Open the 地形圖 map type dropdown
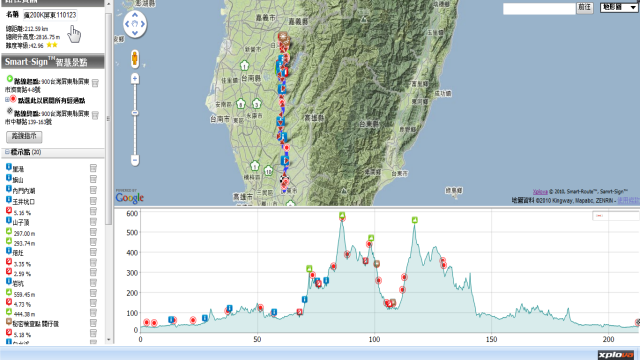The width and height of the screenshot is (640, 360). (618, 7)
